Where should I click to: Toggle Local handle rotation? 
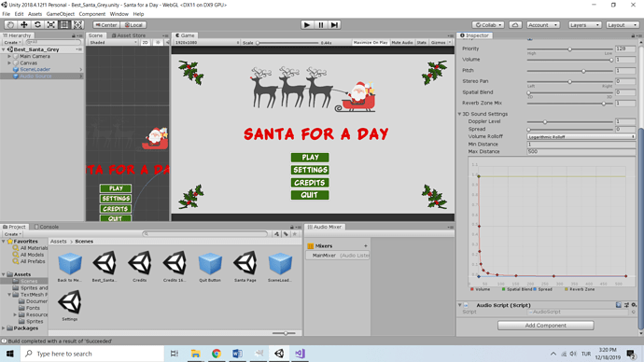[133, 25]
